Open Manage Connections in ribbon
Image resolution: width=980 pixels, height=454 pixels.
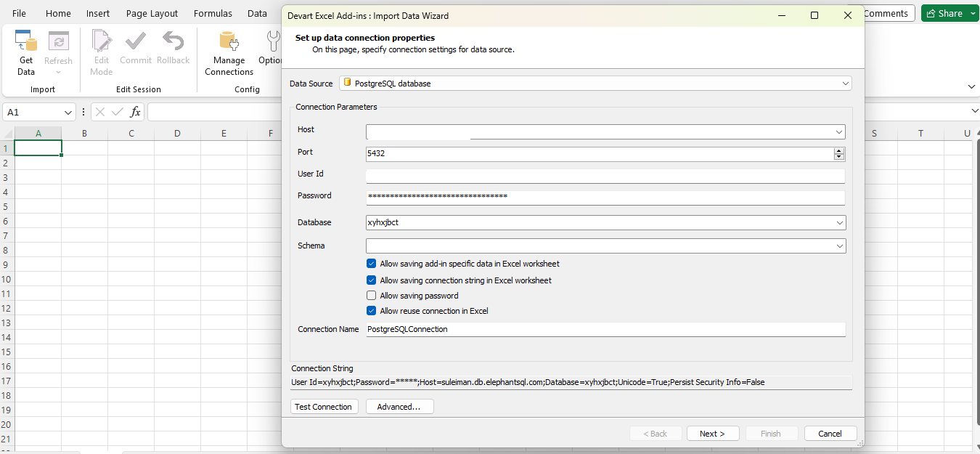229,42
